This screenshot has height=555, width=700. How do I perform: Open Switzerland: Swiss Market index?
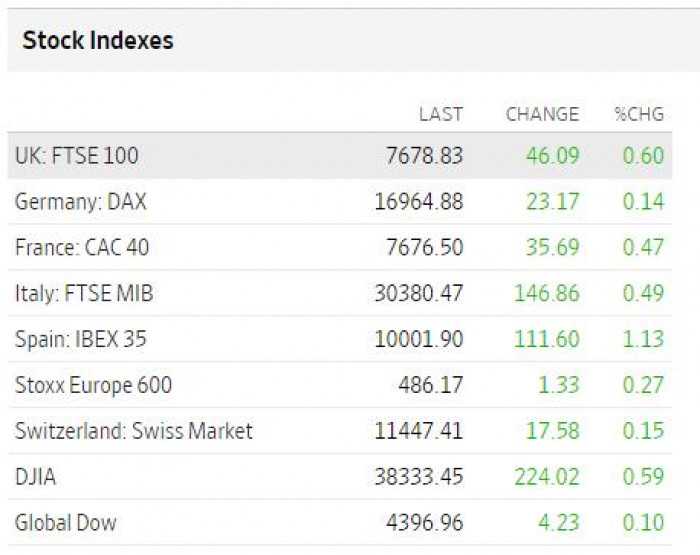point(133,431)
